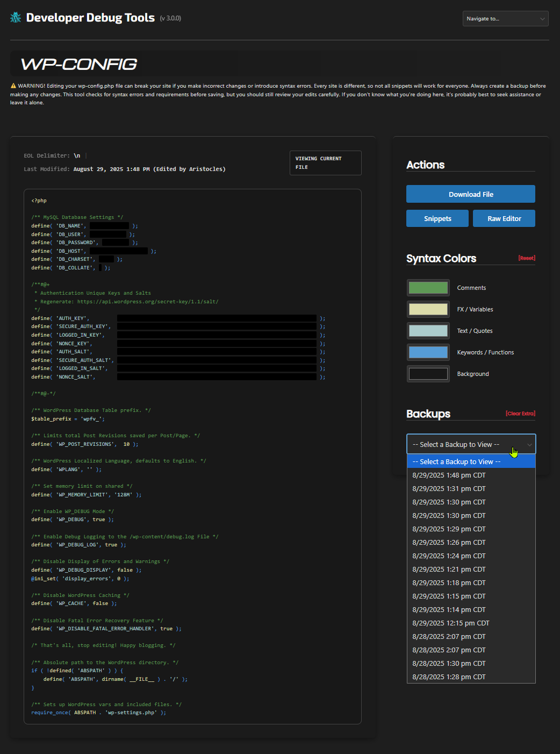The width and height of the screenshot is (560, 754).
Task: Click the Download File button
Action: click(x=470, y=194)
